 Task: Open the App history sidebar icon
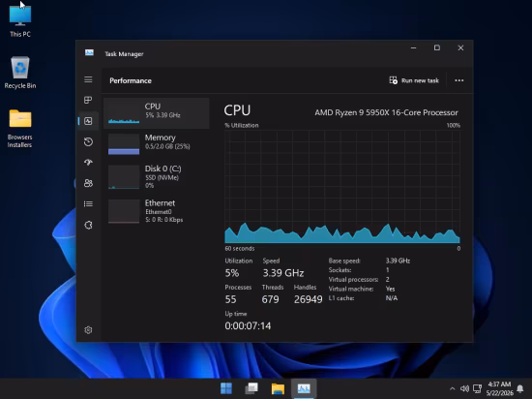pyautogui.click(x=88, y=141)
